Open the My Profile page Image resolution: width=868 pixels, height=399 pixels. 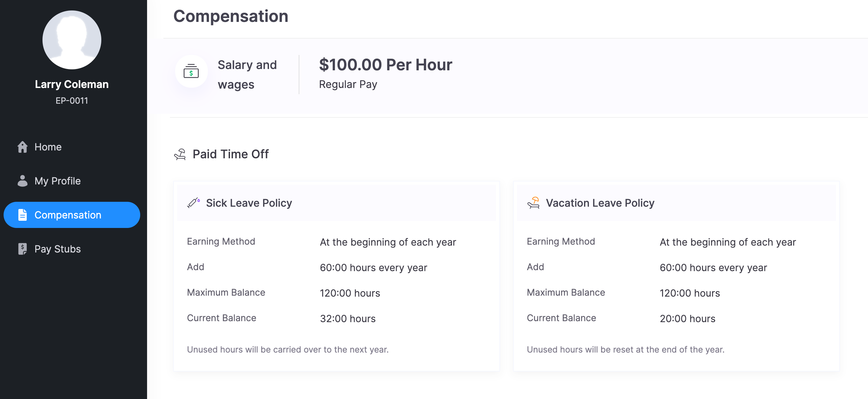(x=58, y=181)
